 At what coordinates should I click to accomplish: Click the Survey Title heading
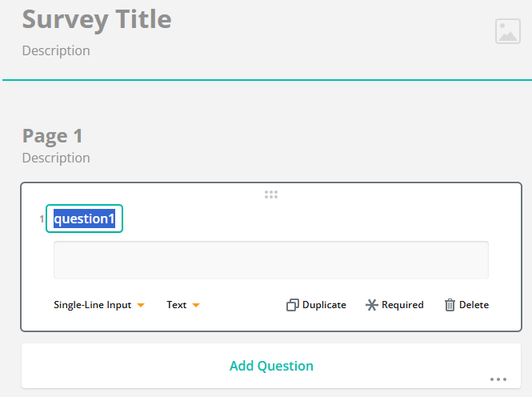click(x=97, y=19)
